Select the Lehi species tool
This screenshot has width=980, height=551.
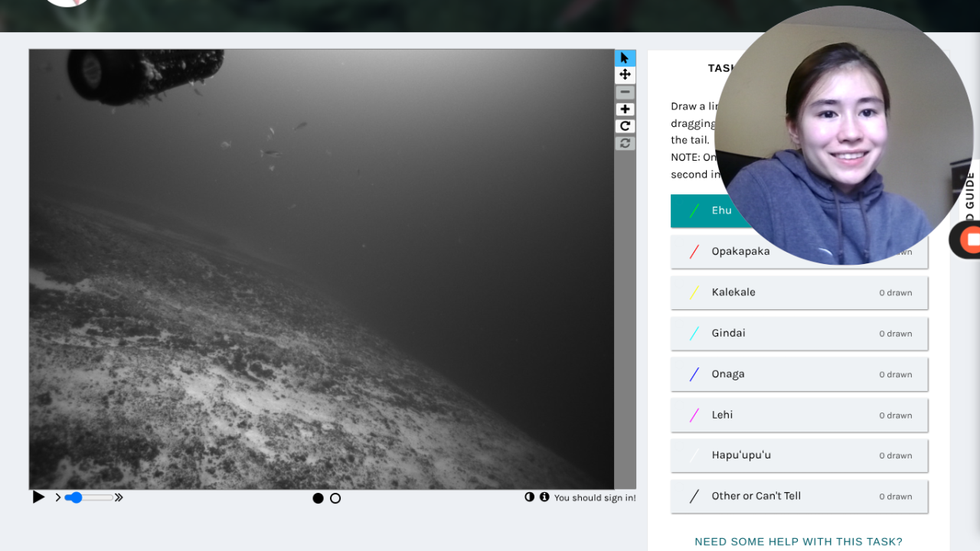point(799,415)
